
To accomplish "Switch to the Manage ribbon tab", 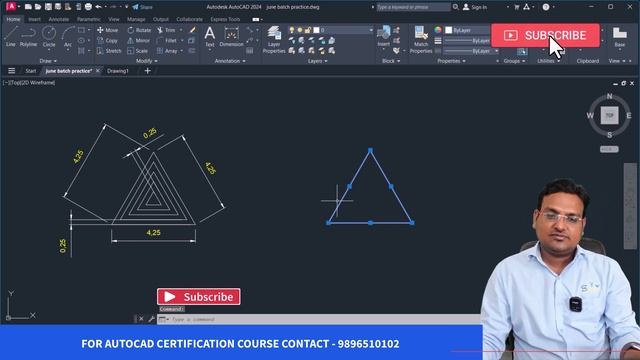I will (x=136, y=19).
